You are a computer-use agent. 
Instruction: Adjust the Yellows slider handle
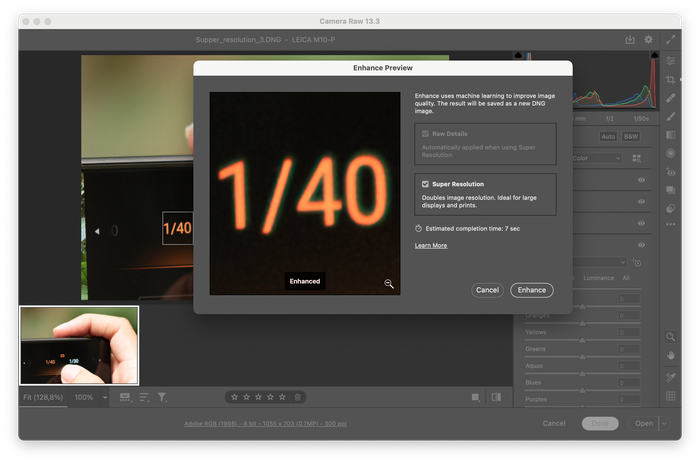click(x=582, y=340)
